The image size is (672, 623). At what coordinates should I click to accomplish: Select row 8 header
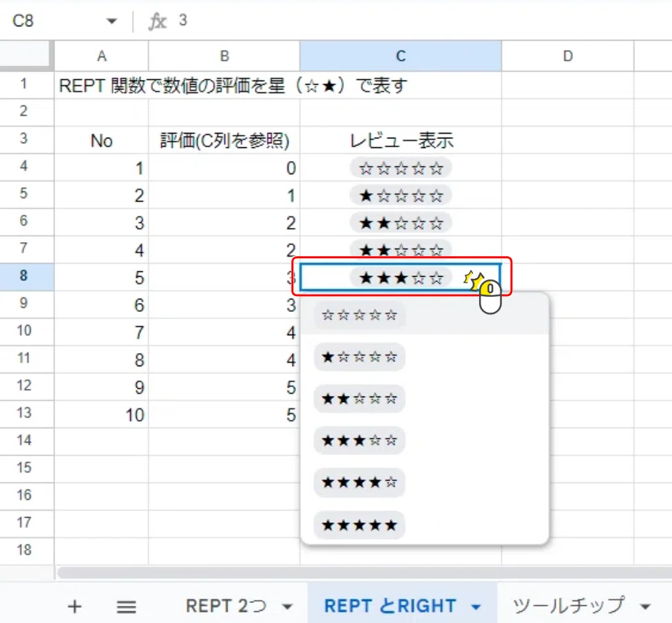click(x=24, y=276)
